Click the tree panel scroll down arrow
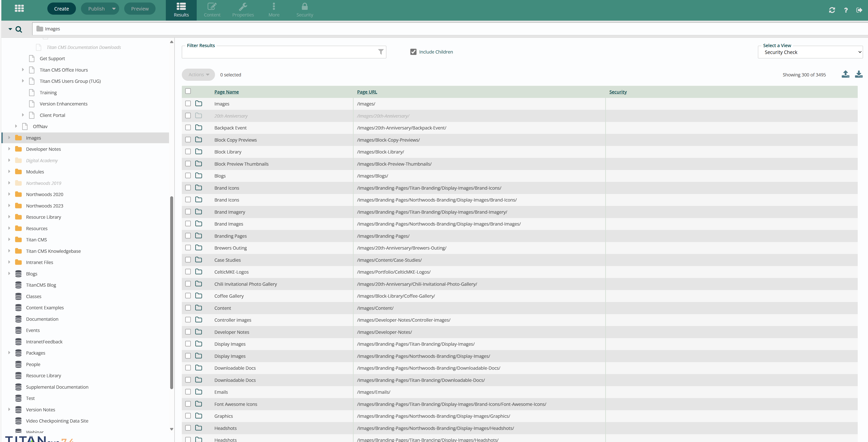The image size is (868, 442). pos(172,429)
